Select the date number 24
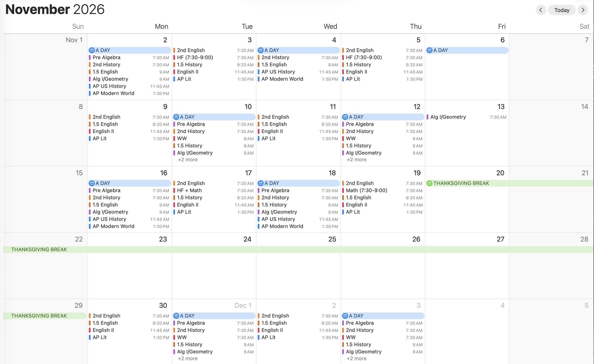 pos(247,239)
